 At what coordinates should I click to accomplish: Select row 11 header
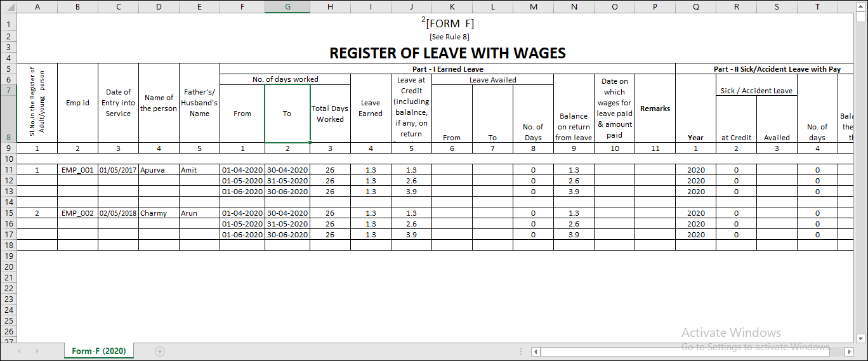(x=8, y=170)
